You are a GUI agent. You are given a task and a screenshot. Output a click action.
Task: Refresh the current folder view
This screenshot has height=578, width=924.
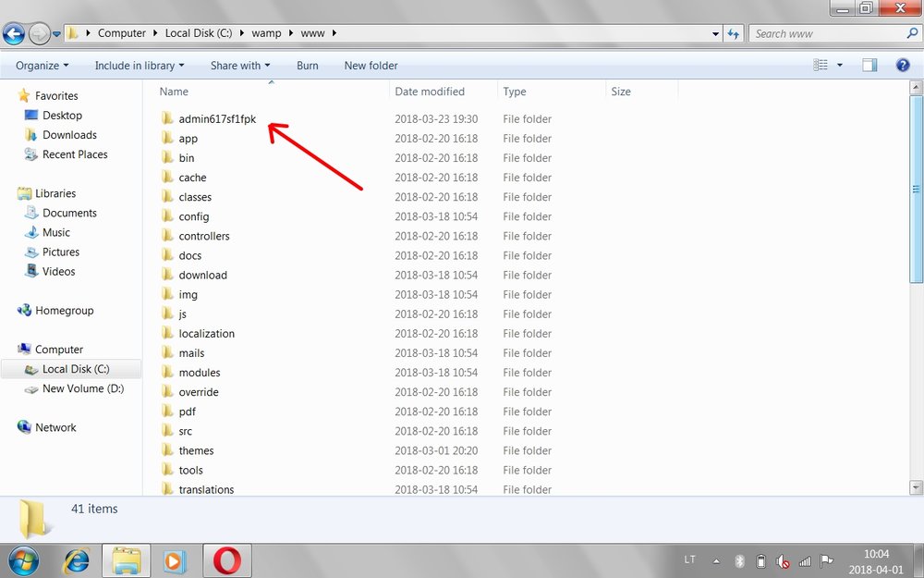pyautogui.click(x=733, y=32)
